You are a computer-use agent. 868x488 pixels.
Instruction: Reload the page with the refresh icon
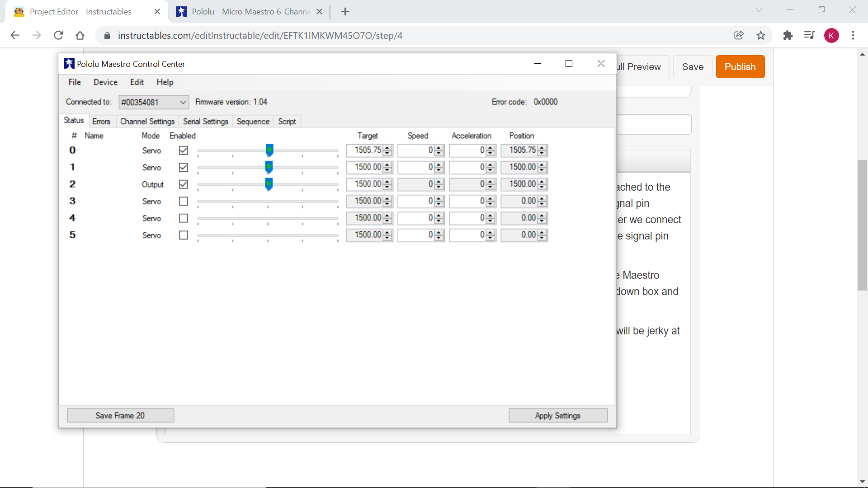58,35
